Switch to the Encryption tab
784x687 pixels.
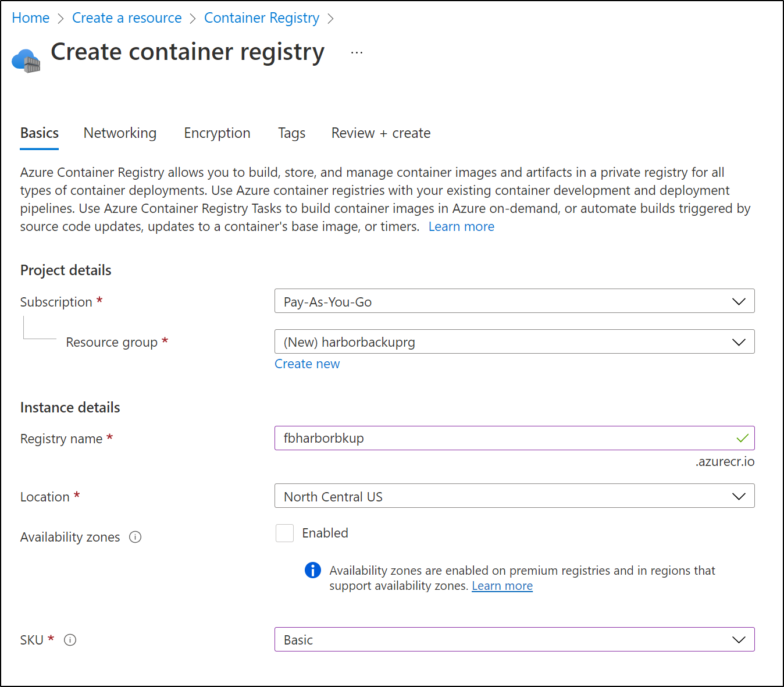click(x=217, y=133)
